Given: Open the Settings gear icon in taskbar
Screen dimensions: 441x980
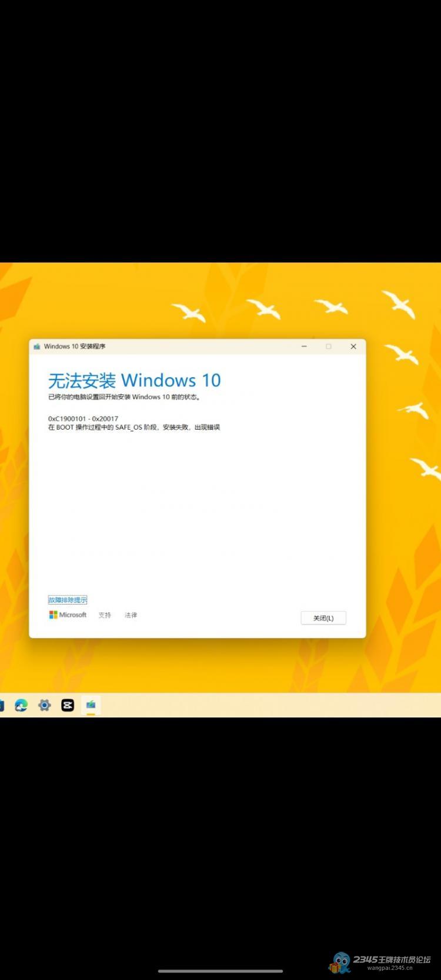Looking at the screenshot, I should pos(45,705).
